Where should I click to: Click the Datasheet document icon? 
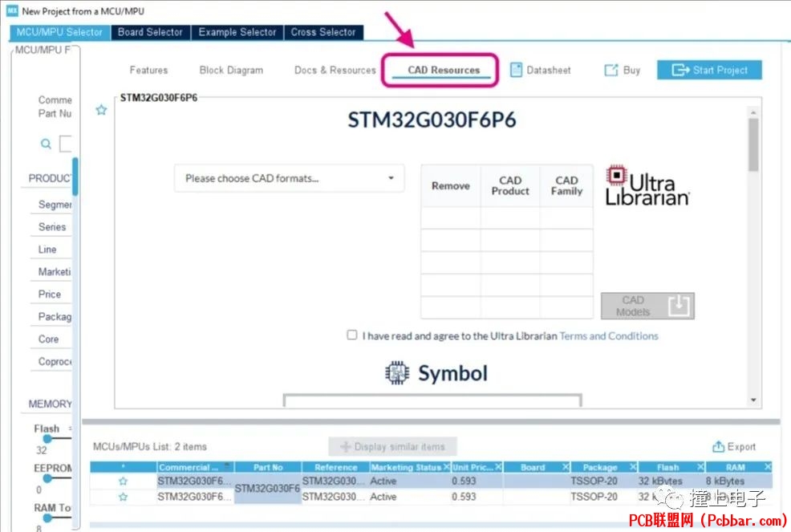[516, 70]
